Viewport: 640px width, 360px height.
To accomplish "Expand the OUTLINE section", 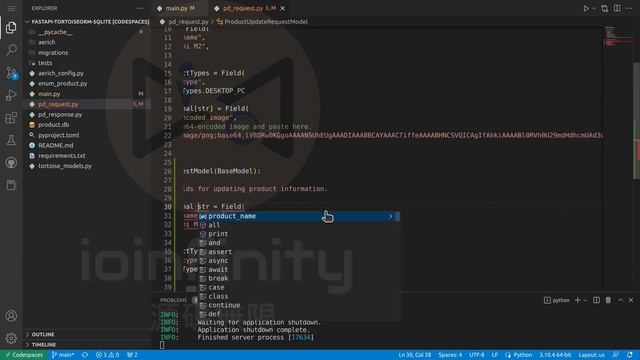I will [x=43, y=334].
